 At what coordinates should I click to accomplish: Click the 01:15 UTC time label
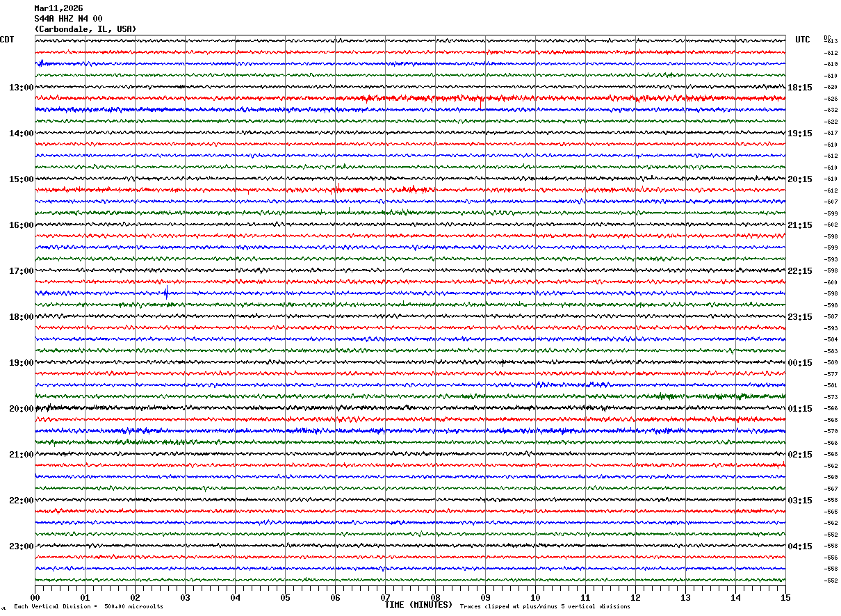800,409
